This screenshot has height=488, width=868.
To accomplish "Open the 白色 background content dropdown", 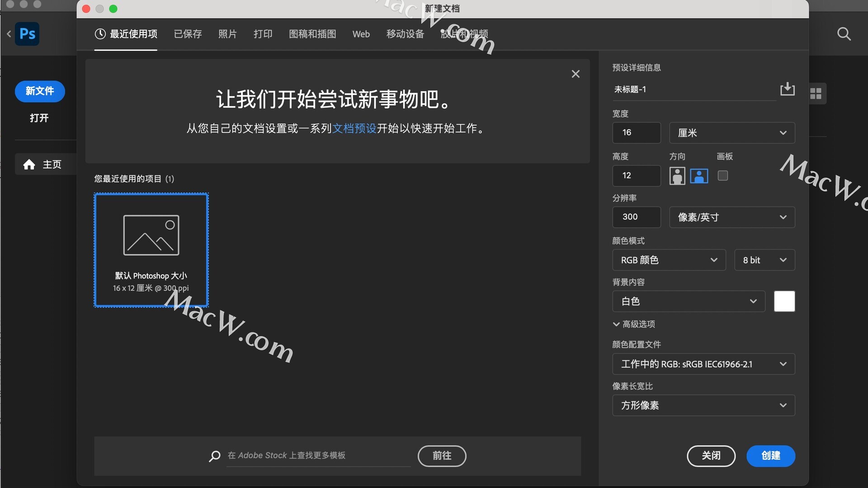I will 689,301.
